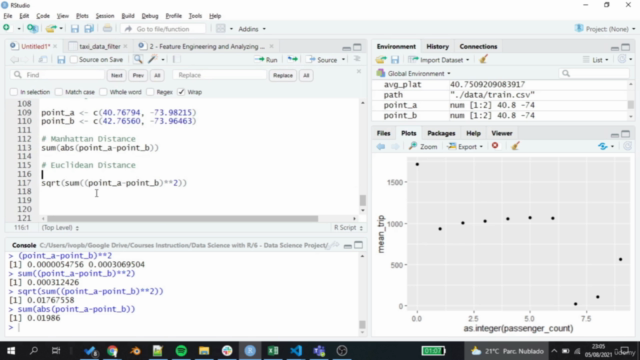
Task: Click the console vertical scrollbar thumb
Action: (362, 324)
